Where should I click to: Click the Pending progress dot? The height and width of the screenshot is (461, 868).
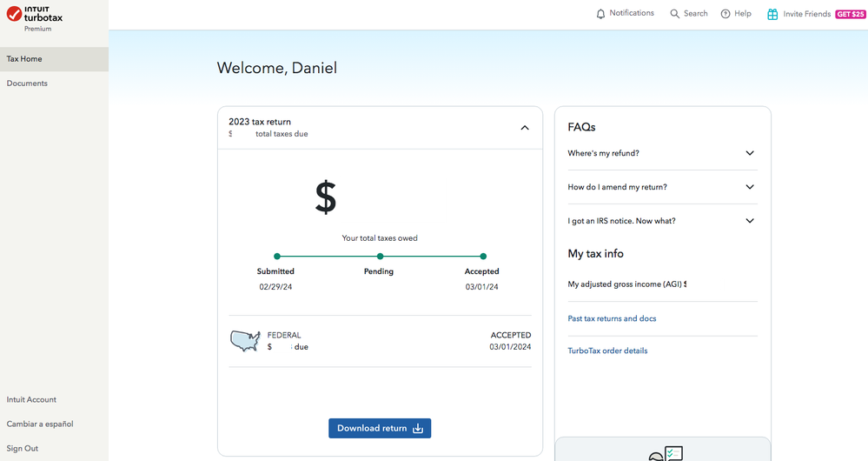click(380, 256)
